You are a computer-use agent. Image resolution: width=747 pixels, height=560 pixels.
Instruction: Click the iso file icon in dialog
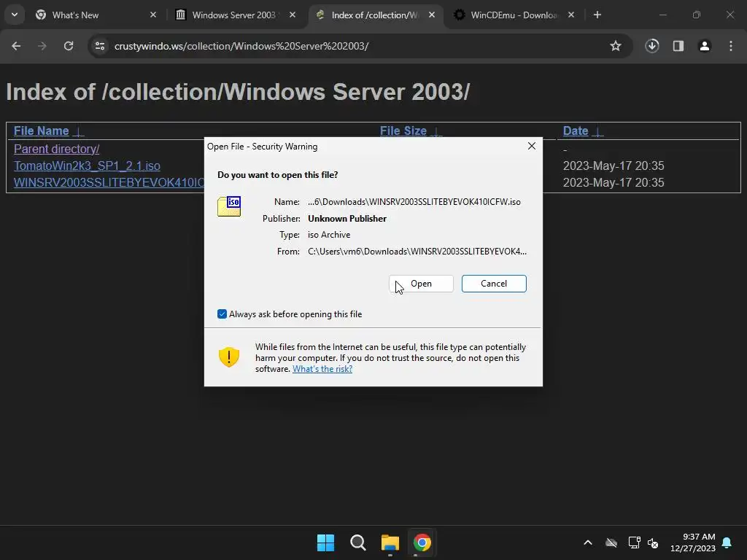point(229,206)
